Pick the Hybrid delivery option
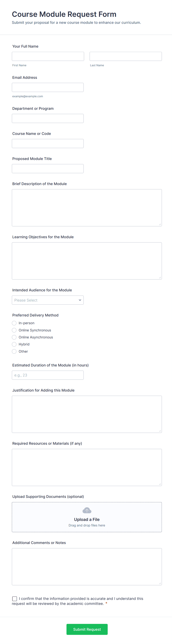This screenshot has height=644, width=172. (14, 344)
